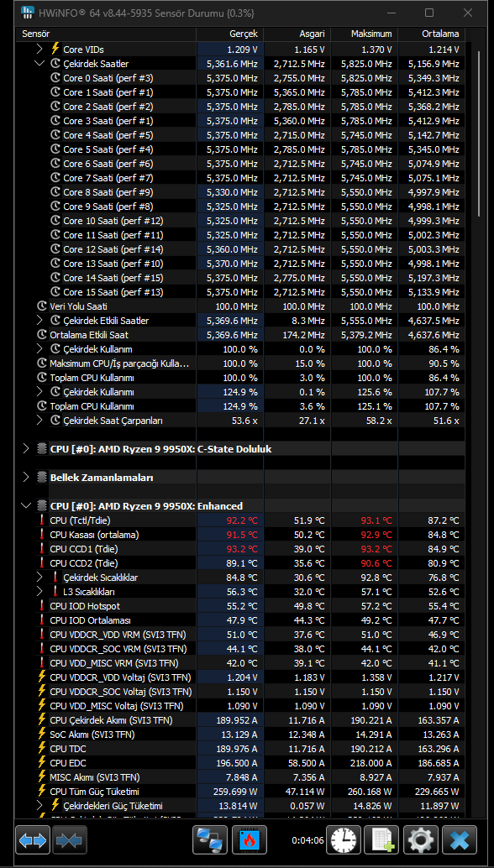This screenshot has height=868, width=494.
Task: Select CPU Çekirdek Akımı (SVI3 TFN) row
Action: [242, 720]
